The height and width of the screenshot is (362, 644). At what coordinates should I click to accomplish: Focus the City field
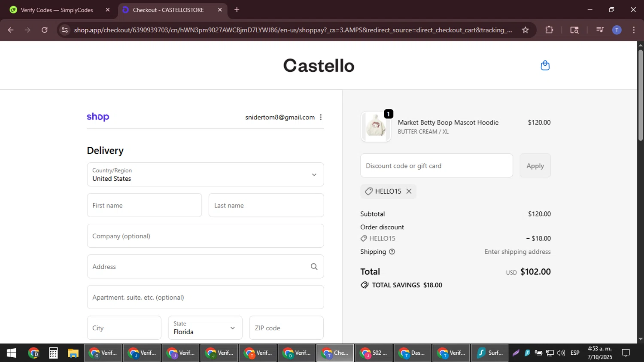(x=124, y=328)
